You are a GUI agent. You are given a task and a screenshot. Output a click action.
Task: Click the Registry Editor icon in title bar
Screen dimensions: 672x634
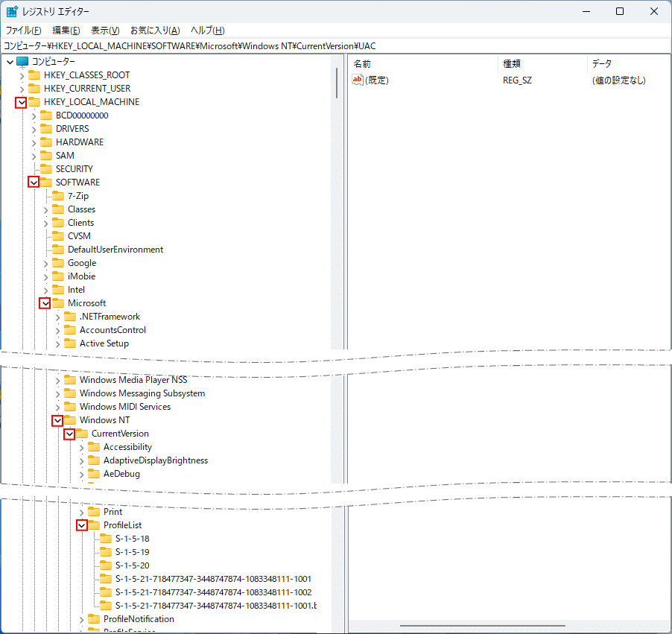click(11, 10)
